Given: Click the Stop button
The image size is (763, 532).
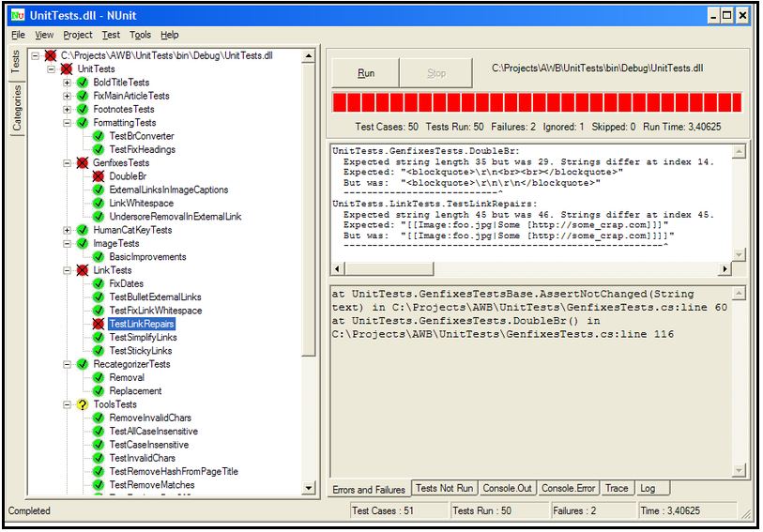Looking at the screenshot, I should pyautogui.click(x=436, y=73).
